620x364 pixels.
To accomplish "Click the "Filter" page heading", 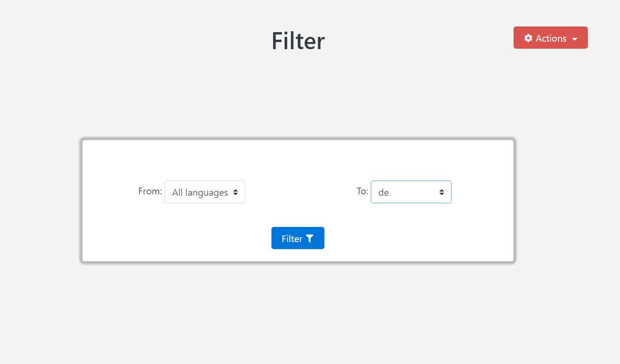I will [x=298, y=41].
